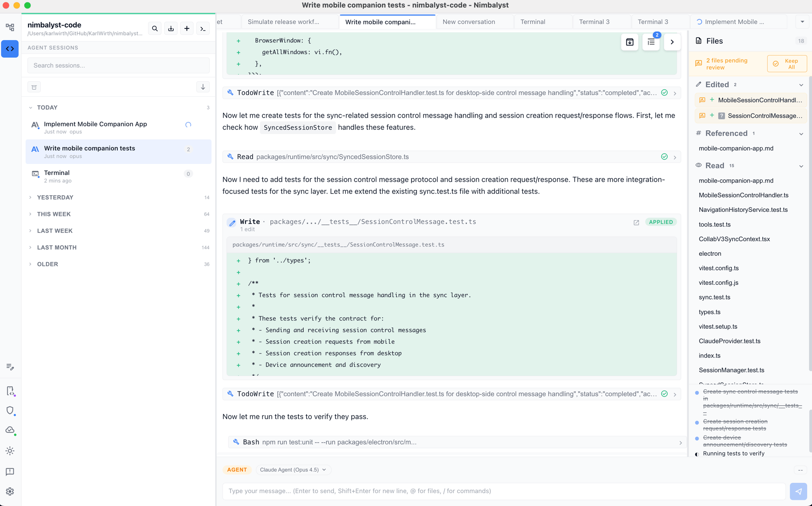The image size is (812, 506).
Task: Click the send message paper plane button
Action: pyautogui.click(x=798, y=491)
